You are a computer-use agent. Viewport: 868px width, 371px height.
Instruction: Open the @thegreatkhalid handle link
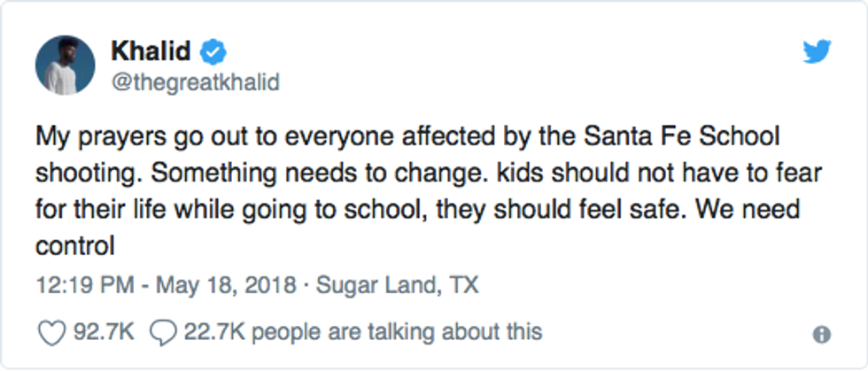(x=195, y=82)
